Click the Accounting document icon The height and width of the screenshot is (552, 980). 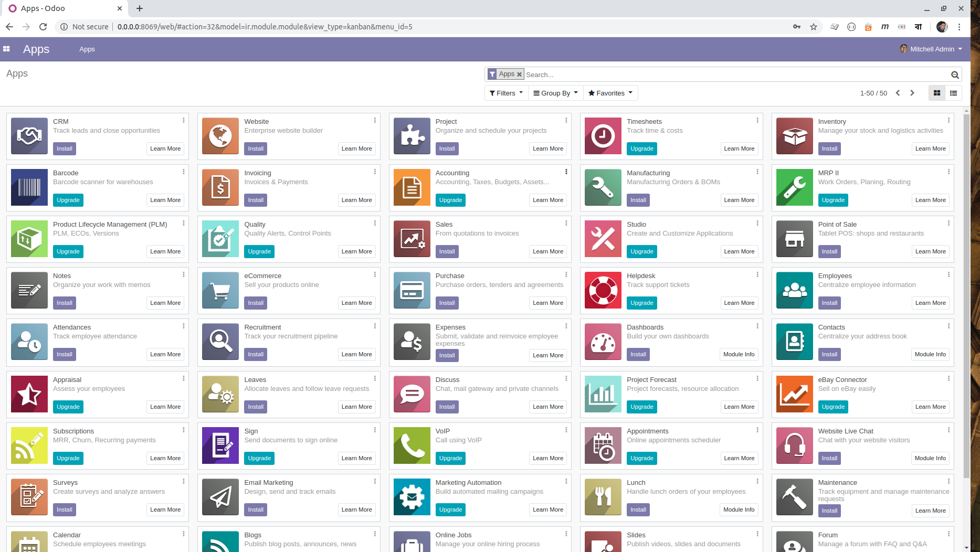(x=412, y=187)
